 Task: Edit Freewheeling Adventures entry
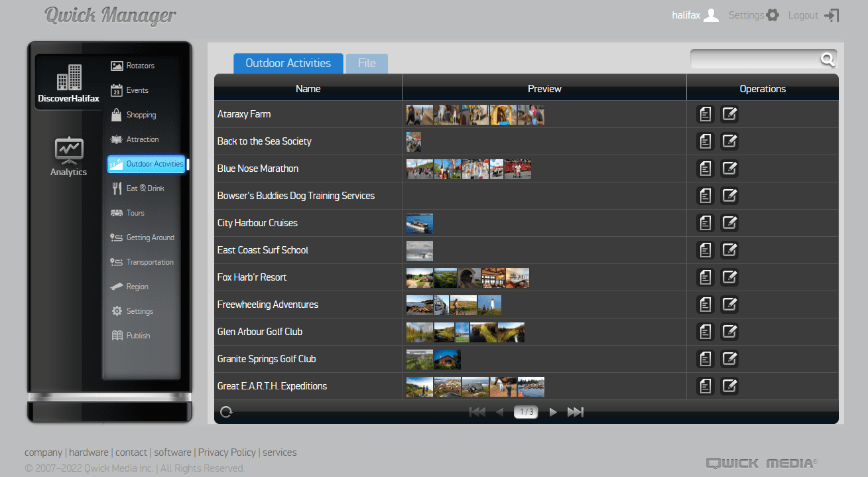coord(729,305)
